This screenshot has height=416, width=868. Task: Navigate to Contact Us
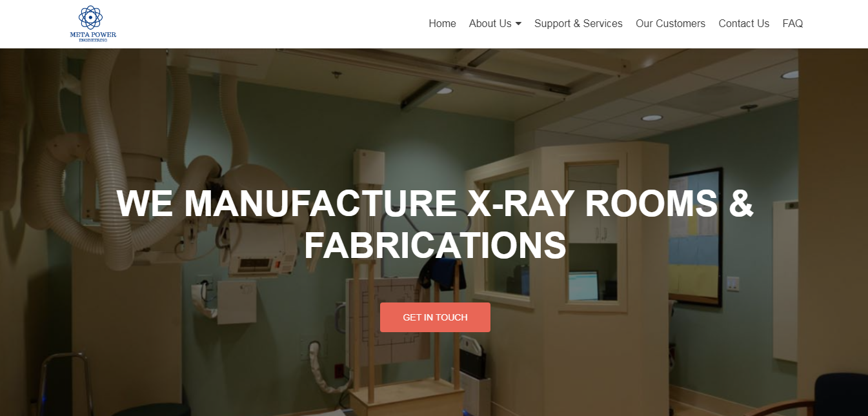point(743,23)
